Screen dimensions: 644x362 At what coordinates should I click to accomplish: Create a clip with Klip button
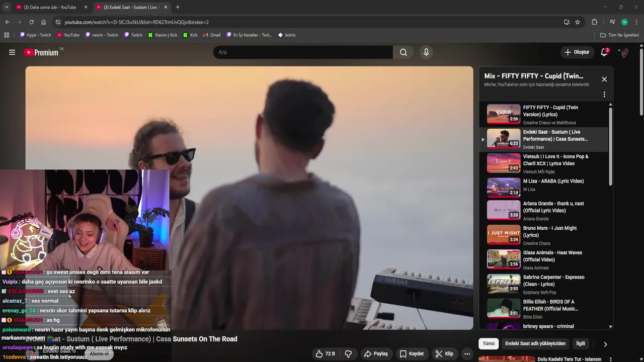pyautogui.click(x=444, y=354)
